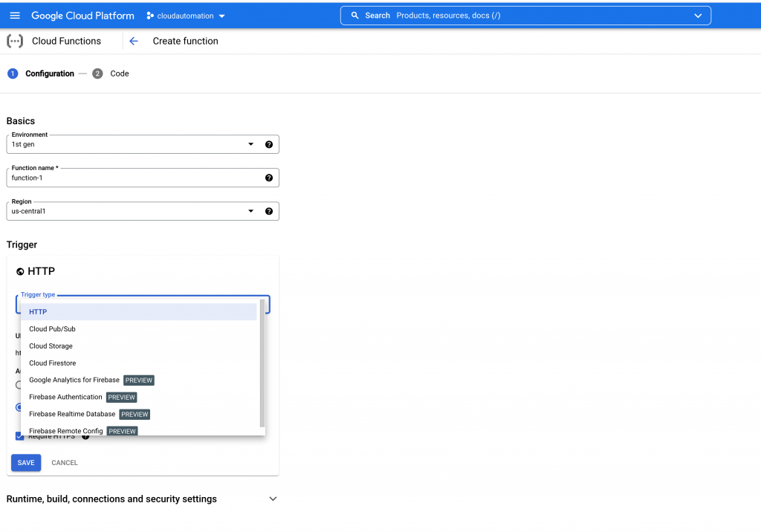This screenshot has height=532, width=761.
Task: Open the hamburger navigation menu
Action: [15, 16]
